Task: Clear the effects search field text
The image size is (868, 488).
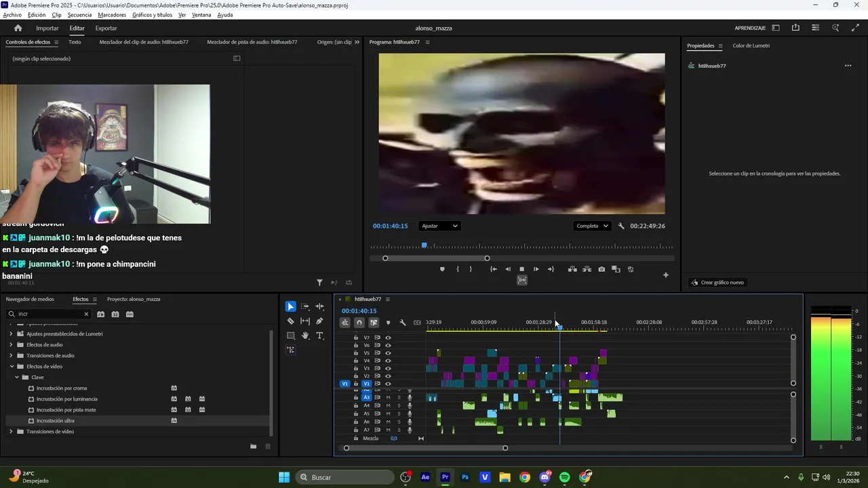Action: coord(86,314)
